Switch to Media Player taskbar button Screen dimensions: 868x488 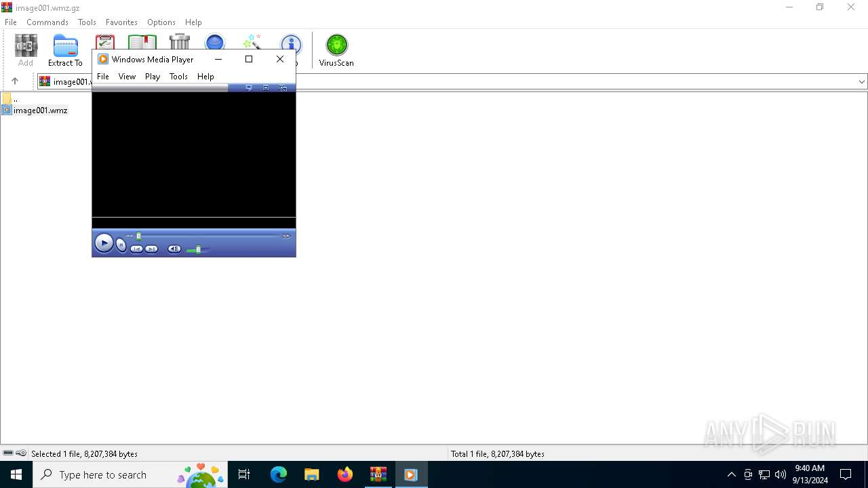point(411,474)
